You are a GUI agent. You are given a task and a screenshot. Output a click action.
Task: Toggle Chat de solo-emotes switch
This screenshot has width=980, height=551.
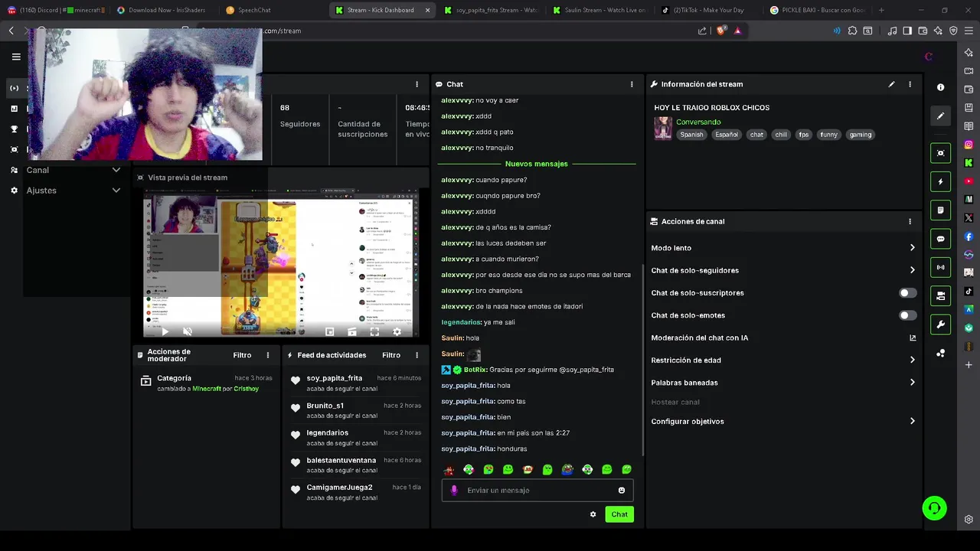click(907, 315)
